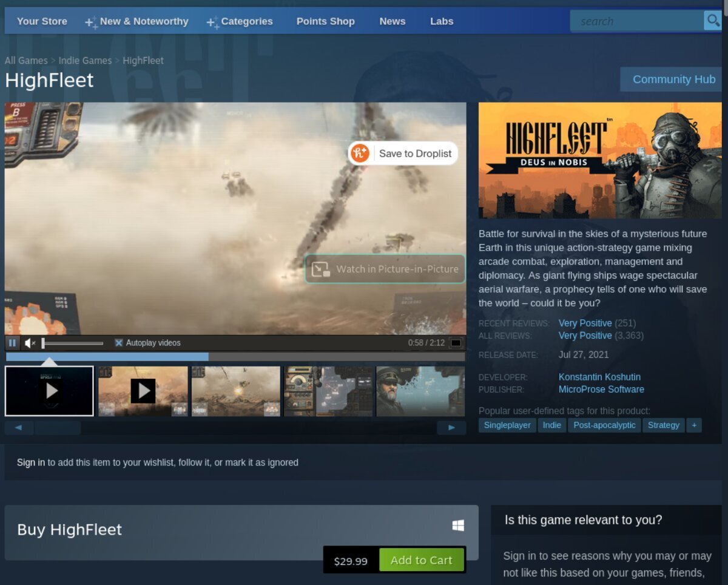The width and height of the screenshot is (728, 585).
Task: Disable the Autoplay videos checkbox
Action: coord(119,342)
